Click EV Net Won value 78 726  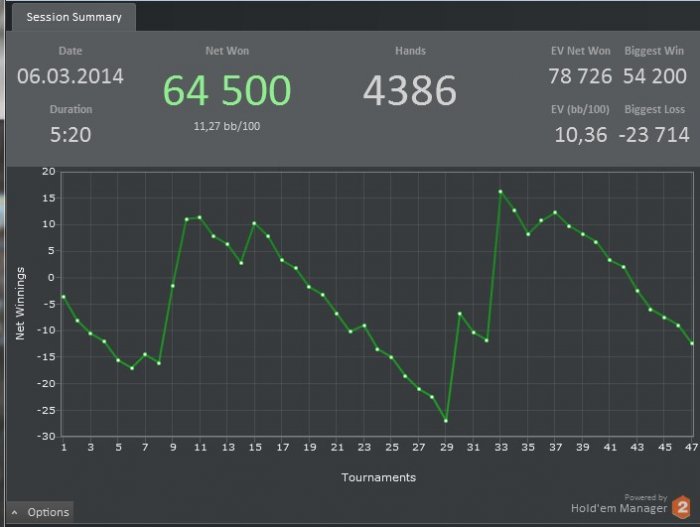580,76
